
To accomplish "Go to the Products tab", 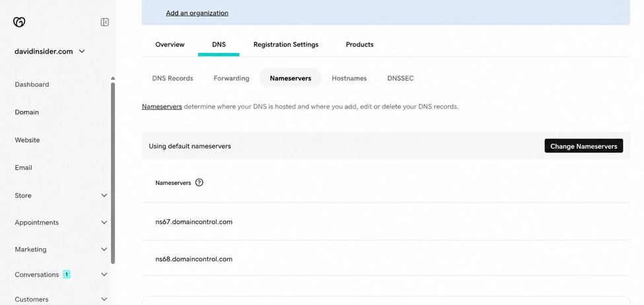I will [360, 44].
